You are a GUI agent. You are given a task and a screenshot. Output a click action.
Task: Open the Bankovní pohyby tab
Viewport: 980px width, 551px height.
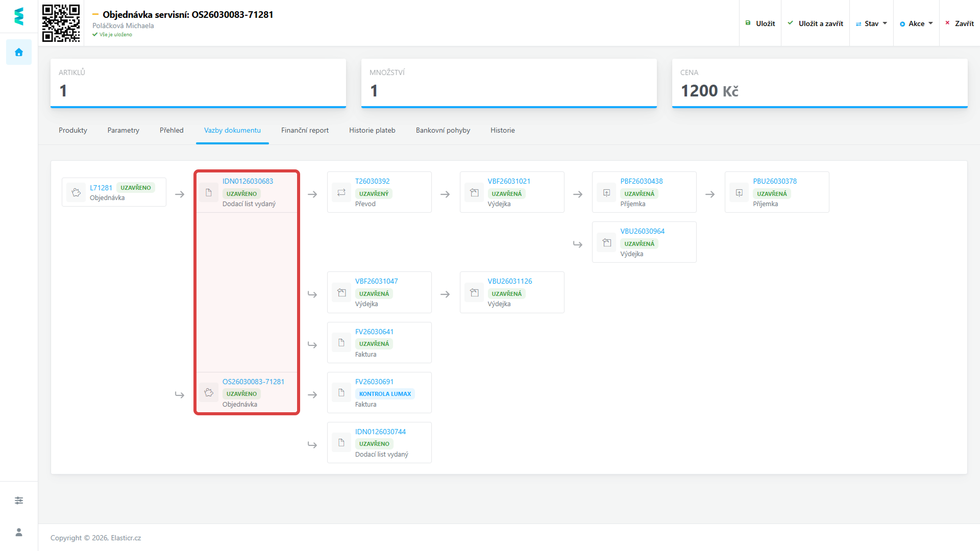click(x=443, y=130)
